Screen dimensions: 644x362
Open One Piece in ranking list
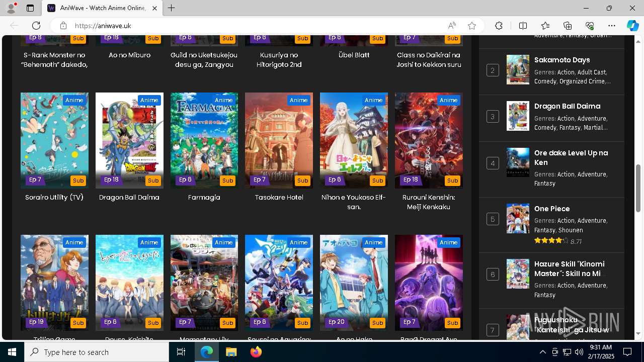pyautogui.click(x=552, y=209)
